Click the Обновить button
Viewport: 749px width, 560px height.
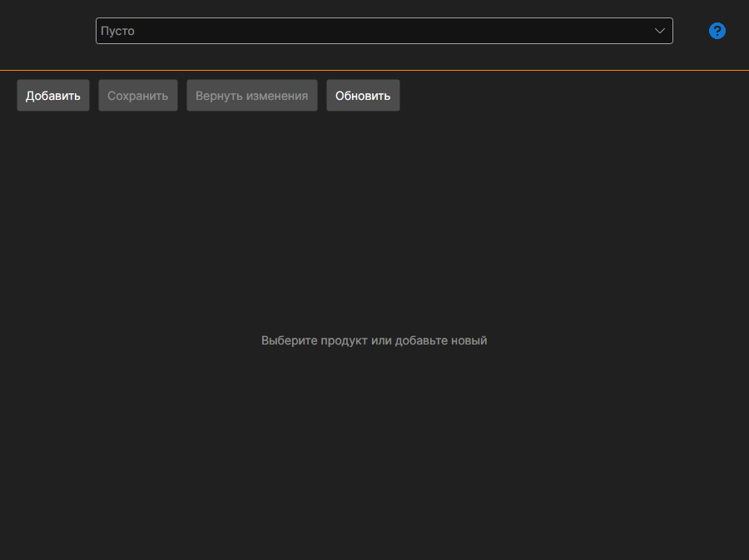click(363, 96)
